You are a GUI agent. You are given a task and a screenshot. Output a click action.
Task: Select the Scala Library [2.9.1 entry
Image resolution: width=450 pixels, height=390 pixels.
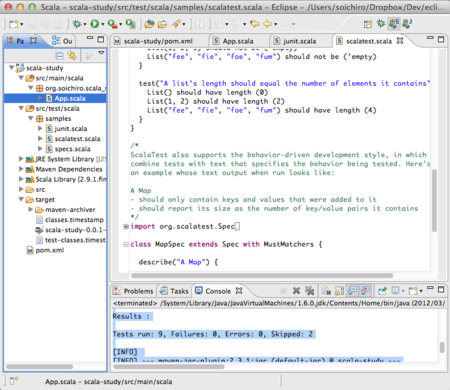pyautogui.click(x=66, y=179)
